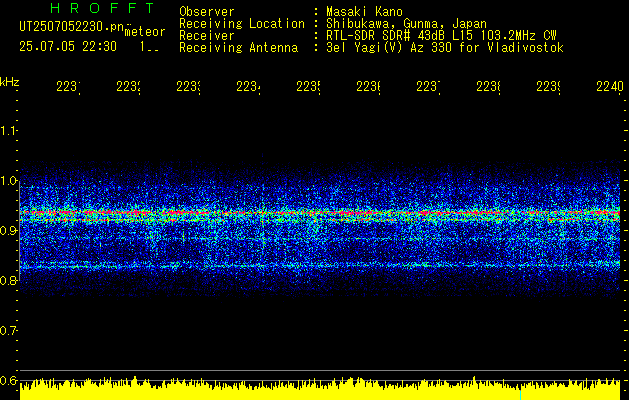
Task: Click the 2237 time marker
Action: click(x=428, y=86)
